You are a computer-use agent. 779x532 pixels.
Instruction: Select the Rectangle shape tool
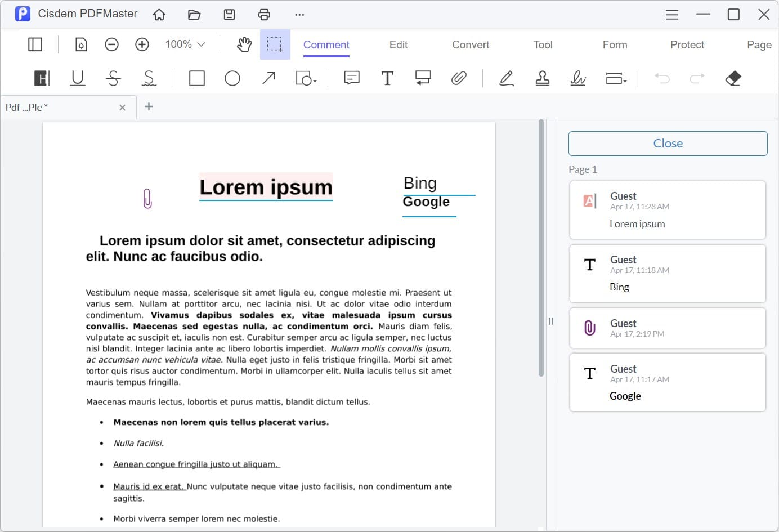coord(196,78)
